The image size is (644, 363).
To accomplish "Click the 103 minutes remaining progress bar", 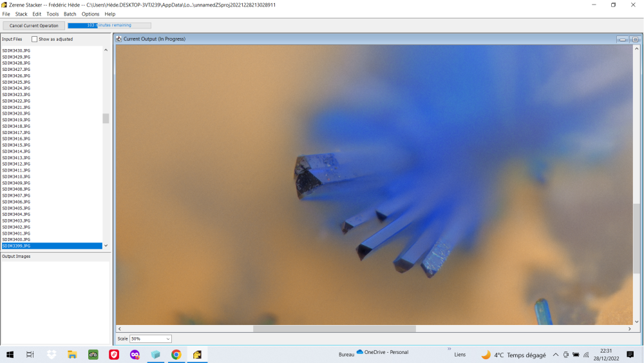I will click(x=109, y=25).
